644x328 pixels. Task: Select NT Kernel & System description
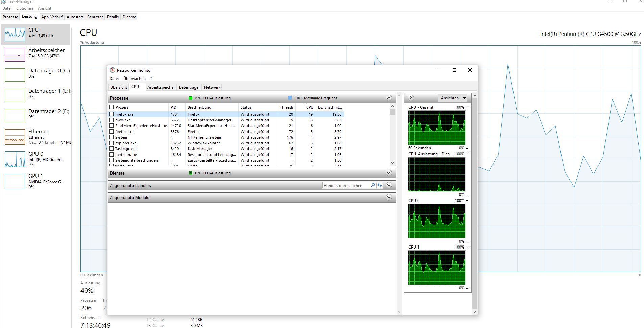212,137
